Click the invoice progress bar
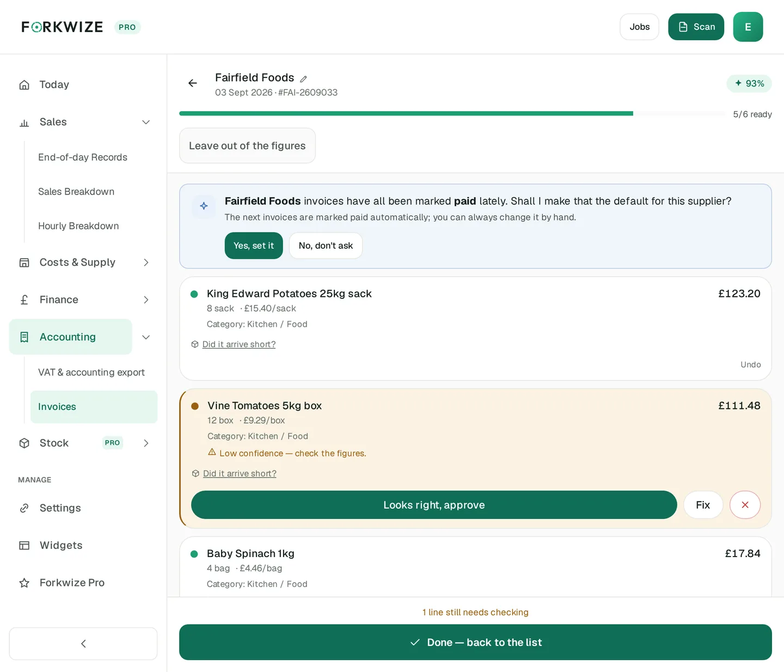 (x=452, y=114)
